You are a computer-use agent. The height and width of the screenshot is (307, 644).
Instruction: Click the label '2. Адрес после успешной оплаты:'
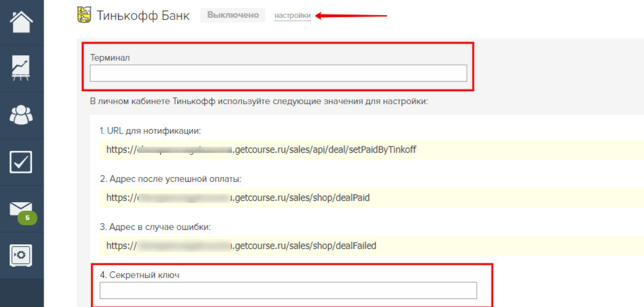(170, 179)
